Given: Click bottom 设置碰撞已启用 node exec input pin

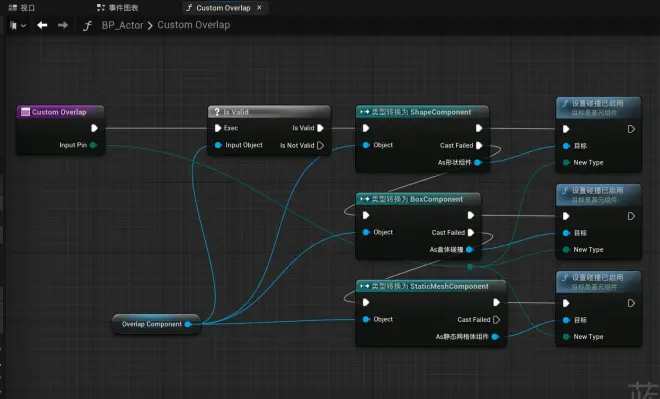Looking at the screenshot, I should click(566, 303).
